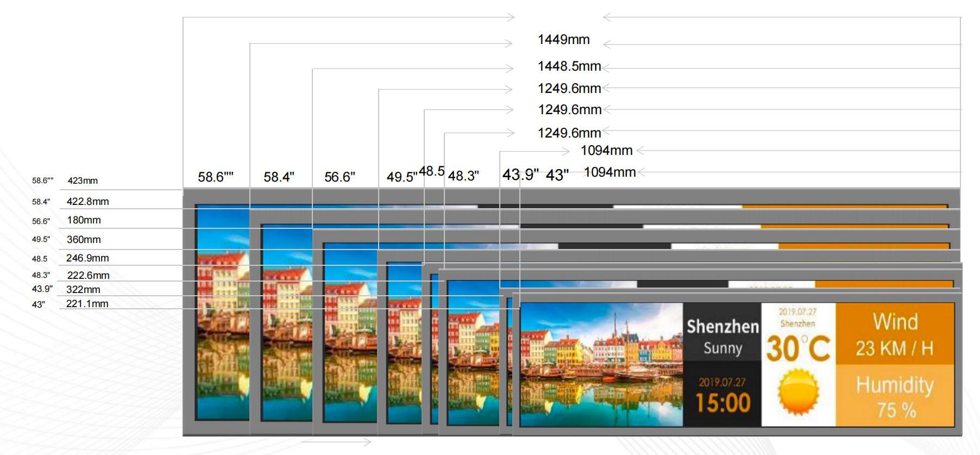This screenshot has height=455, width=980.
Task: Select the "1448.5mm" width dimension
Action: [x=569, y=66]
